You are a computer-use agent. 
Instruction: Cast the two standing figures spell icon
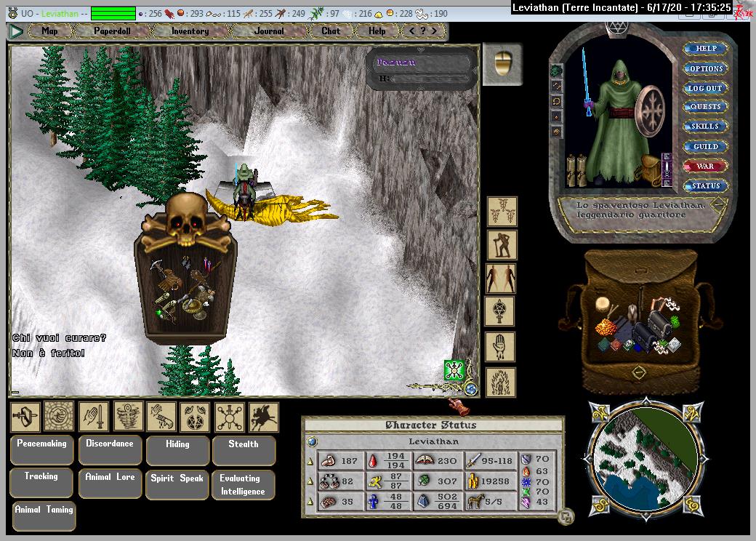(x=501, y=278)
